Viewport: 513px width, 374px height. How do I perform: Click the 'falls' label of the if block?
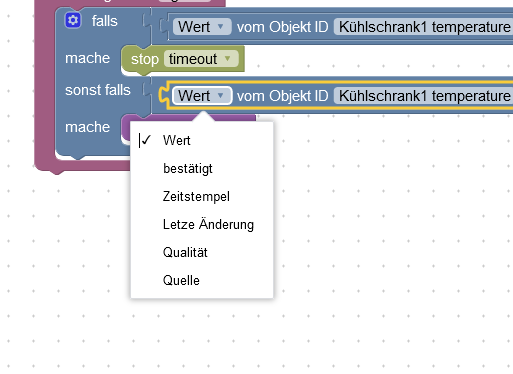105,21
